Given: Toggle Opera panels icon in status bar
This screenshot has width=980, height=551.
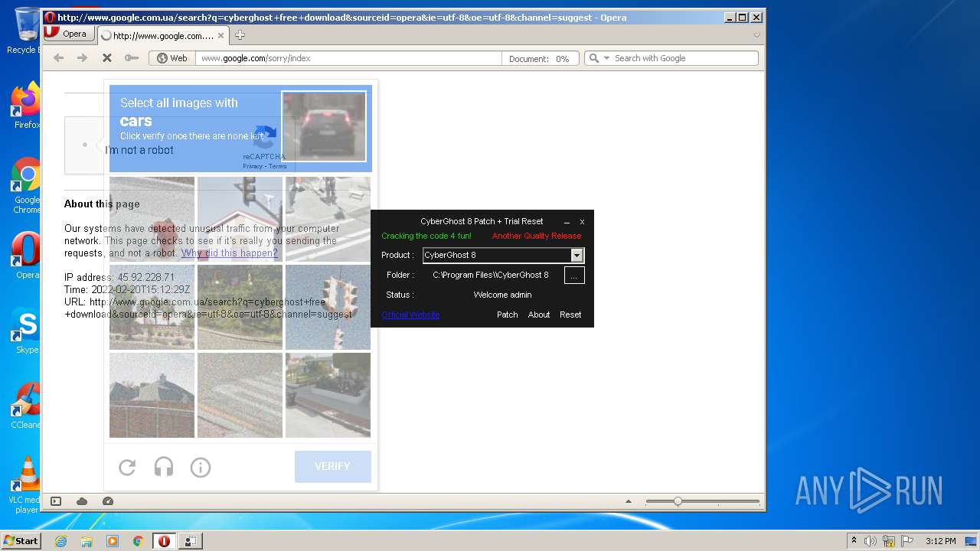Looking at the screenshot, I should [56, 501].
